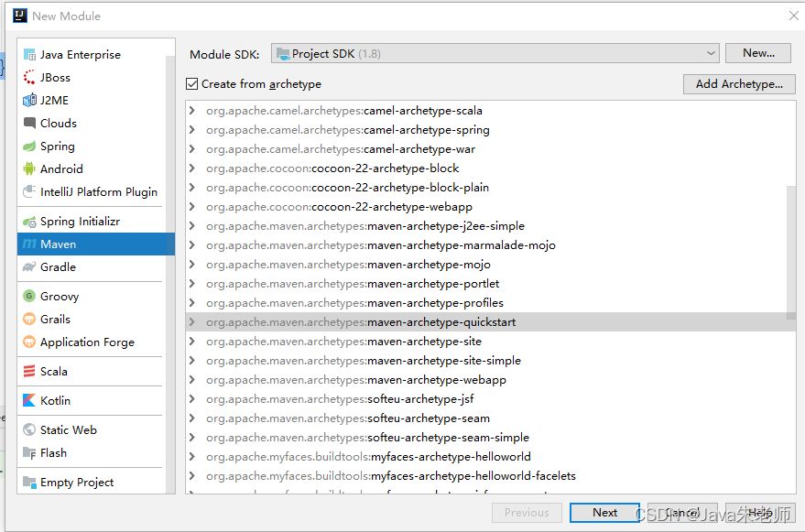Click the Help button
The image size is (805, 532).
760,513
